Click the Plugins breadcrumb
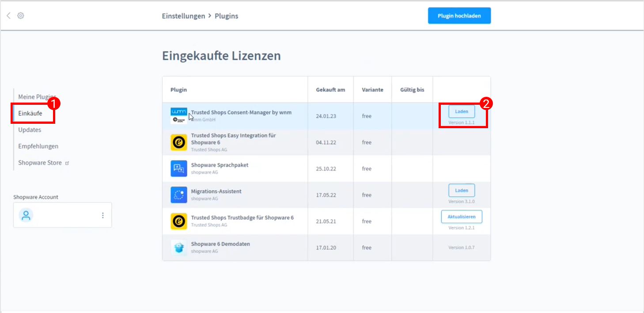The image size is (644, 313). point(226,16)
